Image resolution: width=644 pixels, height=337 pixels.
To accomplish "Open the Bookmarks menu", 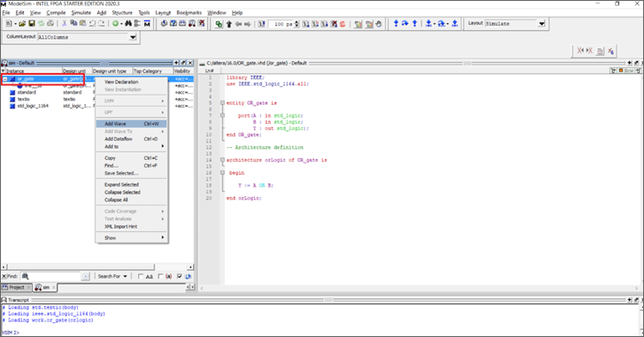I will click(x=189, y=13).
